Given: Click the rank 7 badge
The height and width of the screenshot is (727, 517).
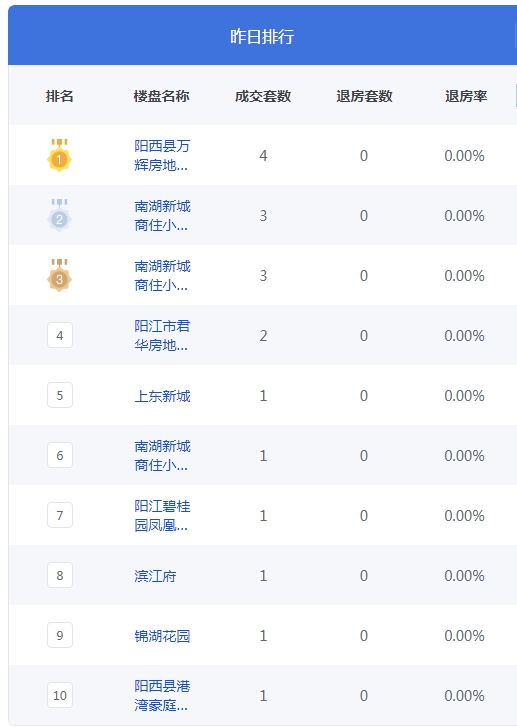Looking at the screenshot, I should click(60, 515).
